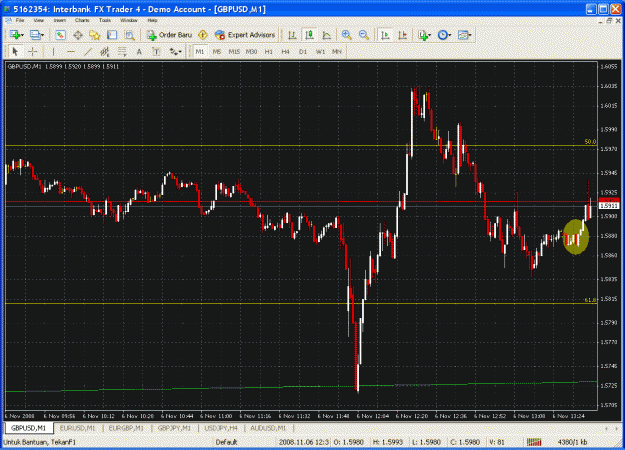Click the Default profile name in status bar
This screenshot has width=625, height=450.
pyautogui.click(x=226, y=442)
